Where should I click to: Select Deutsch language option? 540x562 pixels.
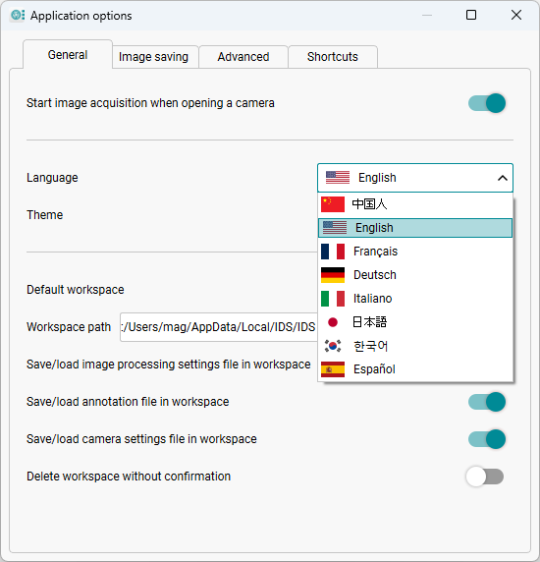pyautogui.click(x=415, y=275)
